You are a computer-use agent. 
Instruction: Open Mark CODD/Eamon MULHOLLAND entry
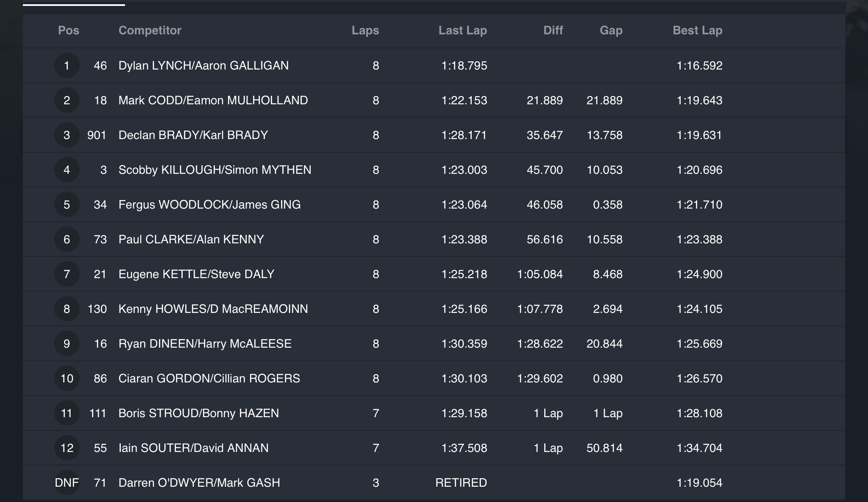213,100
